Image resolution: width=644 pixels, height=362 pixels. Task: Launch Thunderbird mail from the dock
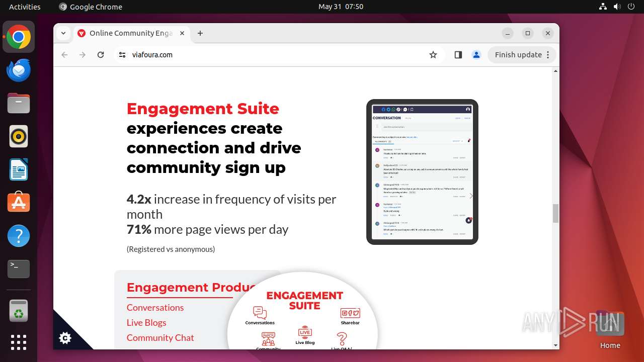pyautogui.click(x=19, y=70)
